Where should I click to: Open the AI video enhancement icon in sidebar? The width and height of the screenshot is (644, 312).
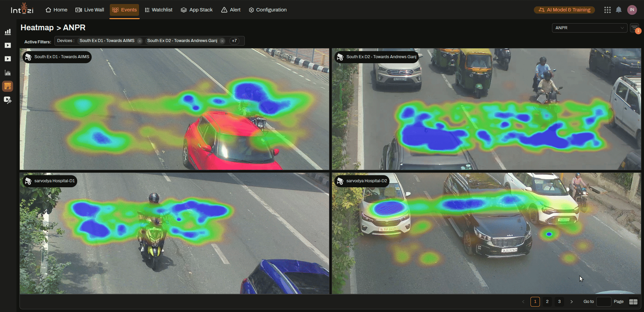coord(8,100)
